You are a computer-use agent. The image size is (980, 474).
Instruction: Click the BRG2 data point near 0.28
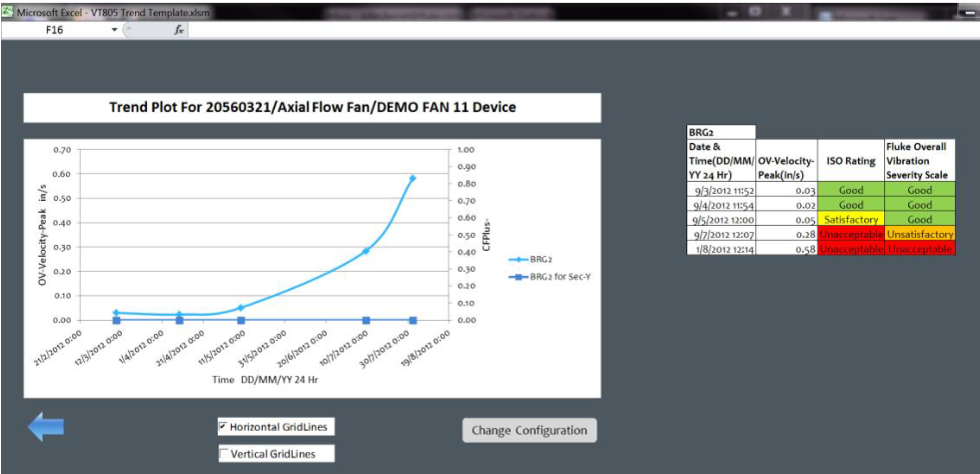tap(367, 251)
